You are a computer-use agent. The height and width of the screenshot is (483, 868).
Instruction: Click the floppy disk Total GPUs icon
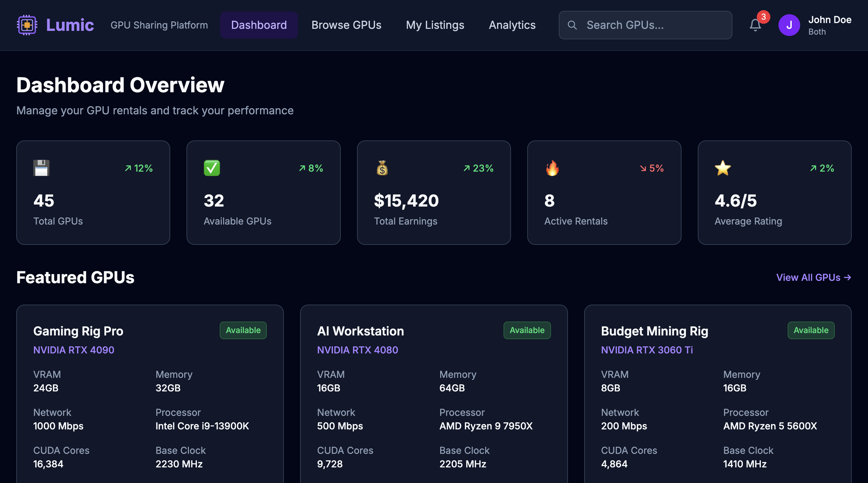point(41,168)
